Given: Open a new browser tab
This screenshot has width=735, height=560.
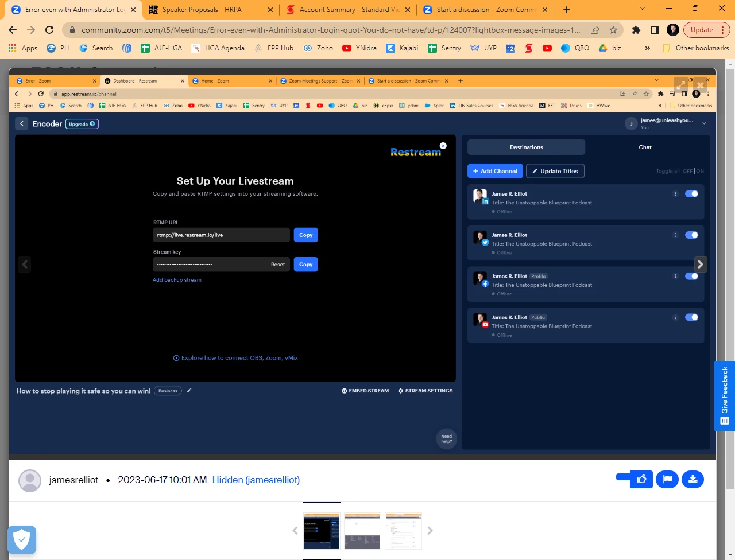Looking at the screenshot, I should pyautogui.click(x=567, y=10).
